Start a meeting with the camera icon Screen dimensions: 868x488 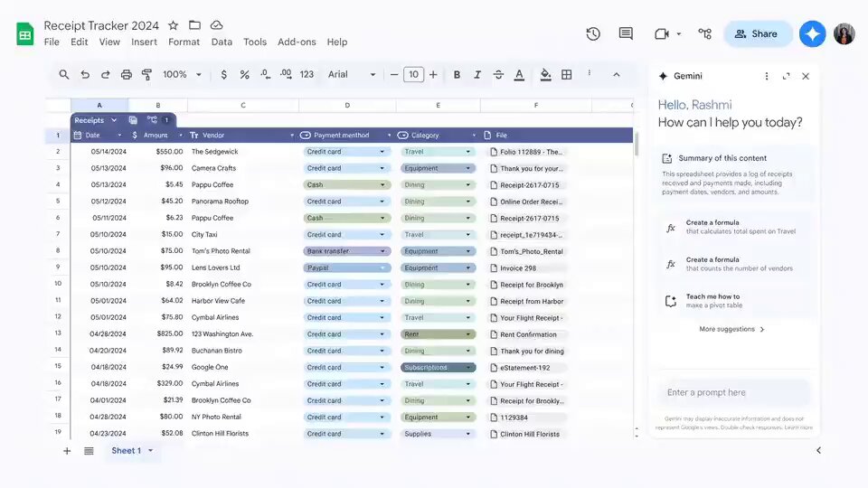point(662,33)
